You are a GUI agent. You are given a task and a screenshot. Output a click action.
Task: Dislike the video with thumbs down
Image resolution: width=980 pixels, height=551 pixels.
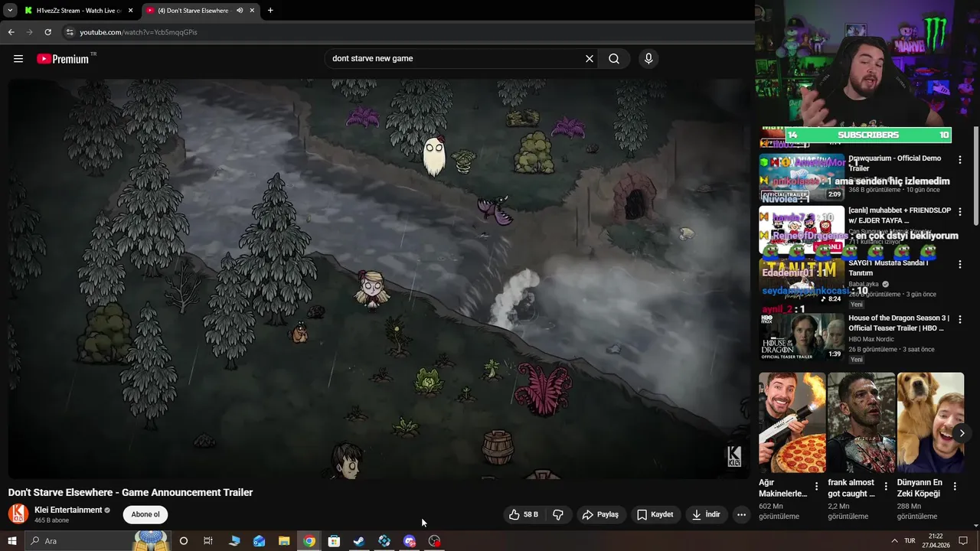click(x=558, y=515)
